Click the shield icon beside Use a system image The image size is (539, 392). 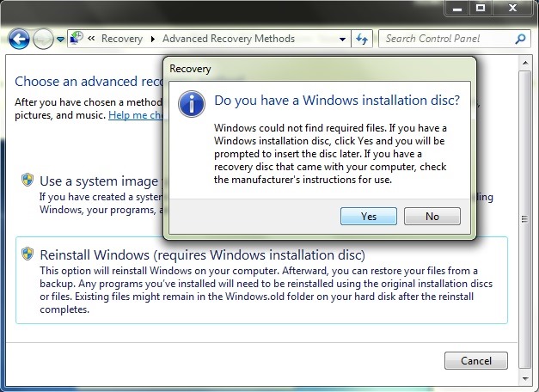click(28, 180)
